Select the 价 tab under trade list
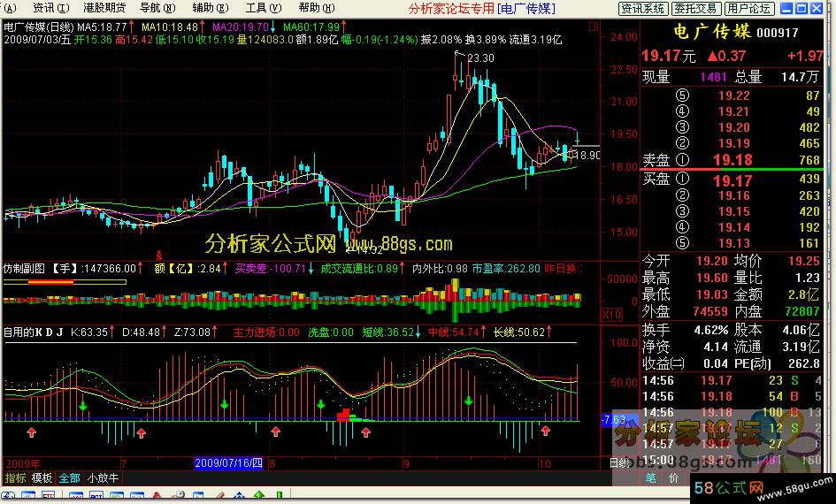The image size is (836, 504). click(x=673, y=477)
